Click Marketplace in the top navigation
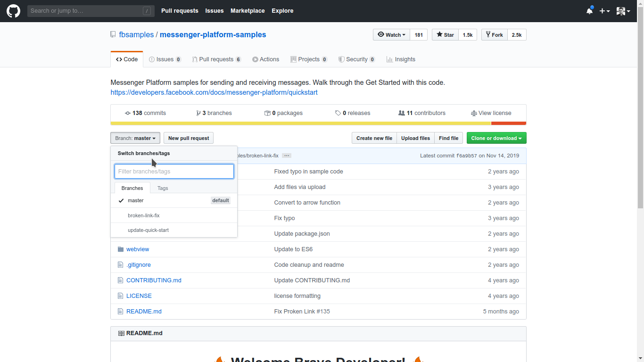Image resolution: width=644 pixels, height=362 pixels. 248,10
